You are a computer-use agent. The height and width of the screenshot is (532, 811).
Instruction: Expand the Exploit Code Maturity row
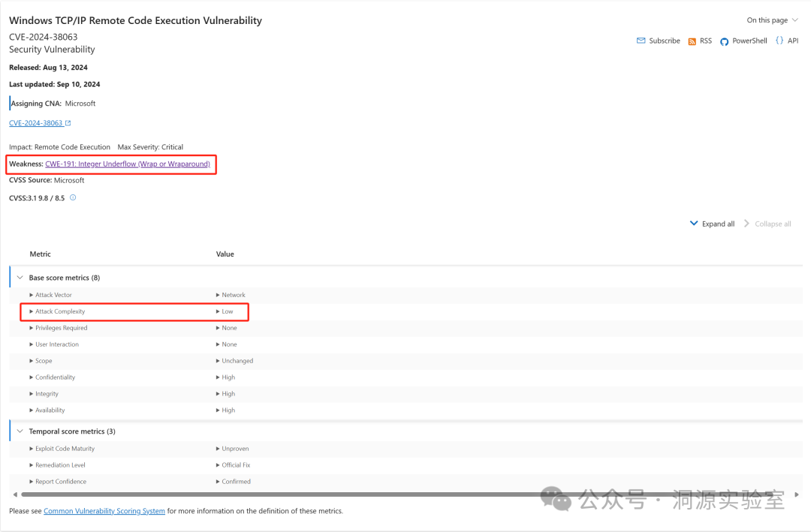pyautogui.click(x=32, y=449)
